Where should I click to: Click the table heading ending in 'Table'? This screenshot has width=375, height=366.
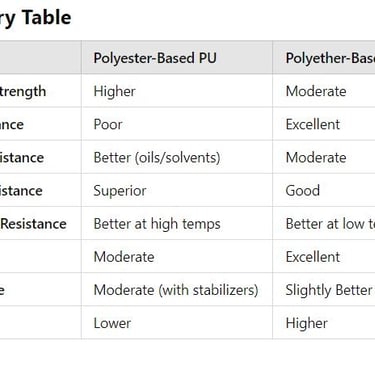point(35,18)
